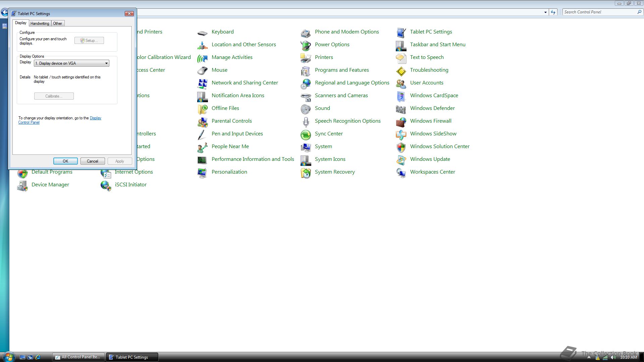The image size is (644, 362).
Task: Open the Power Options icon
Action: tap(306, 45)
